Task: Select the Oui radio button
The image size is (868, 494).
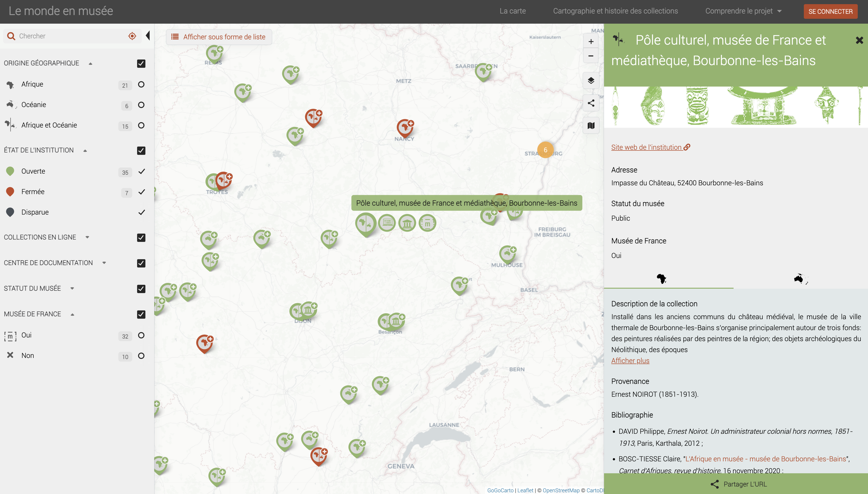Action: [x=141, y=336]
